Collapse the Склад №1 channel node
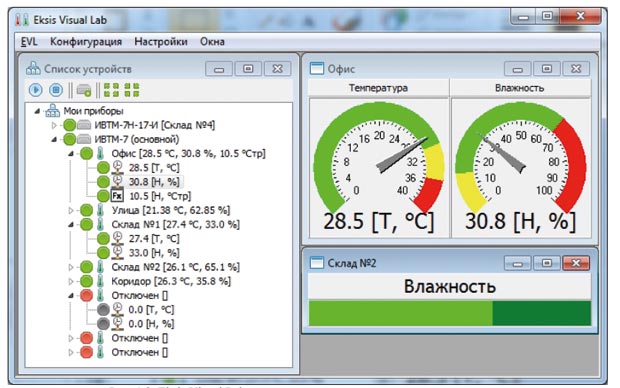Screen dimensions: 620x388 tap(71, 225)
